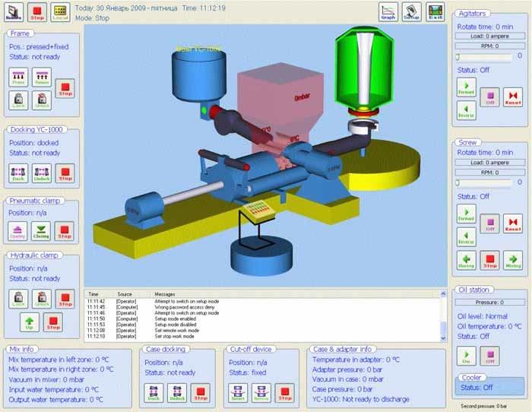Click Opening in Pneumatic clamp panel
Screen dimensions: 532x412
[19, 231]
